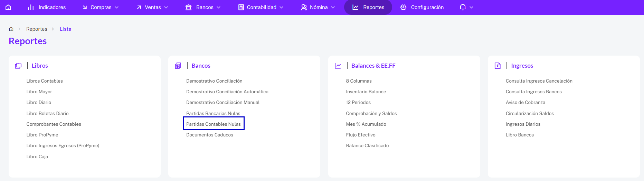Open the Libro Caja report
Image resolution: width=644 pixels, height=181 pixels.
(37, 156)
